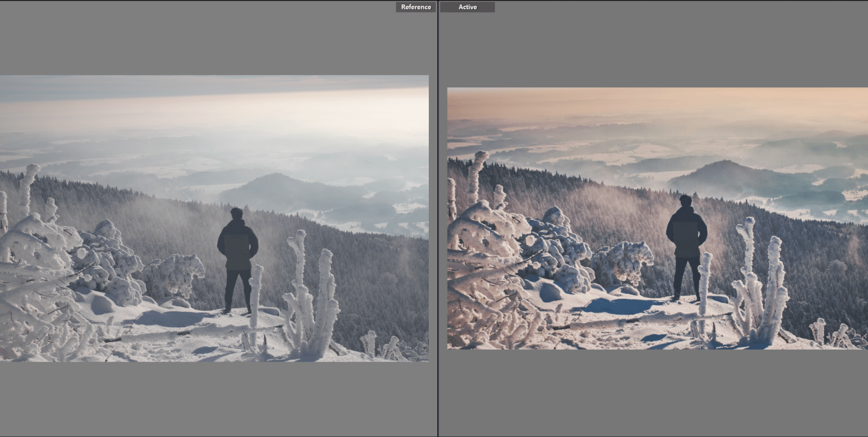The image size is (868, 437).
Task: Select the Reference photo
Action: coord(214,218)
